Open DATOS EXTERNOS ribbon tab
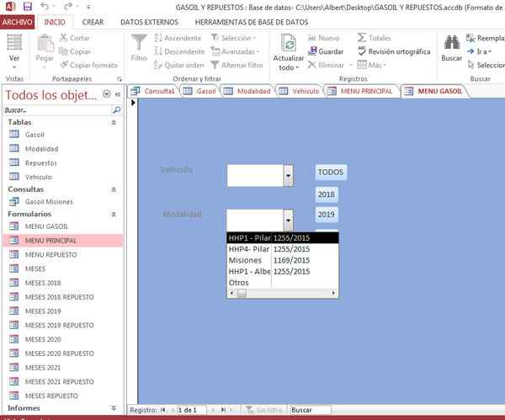Screen dimensions: 505x420 (149, 22)
